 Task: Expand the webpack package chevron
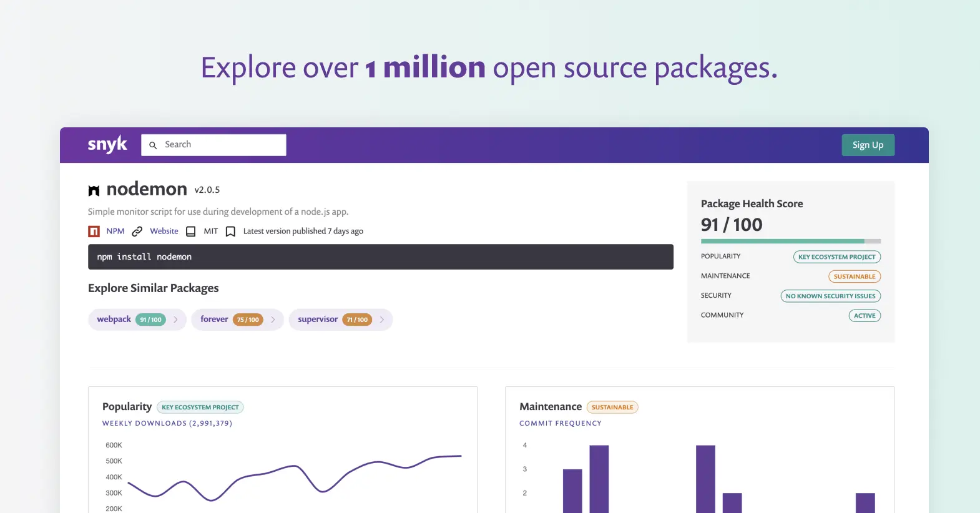[x=175, y=320]
